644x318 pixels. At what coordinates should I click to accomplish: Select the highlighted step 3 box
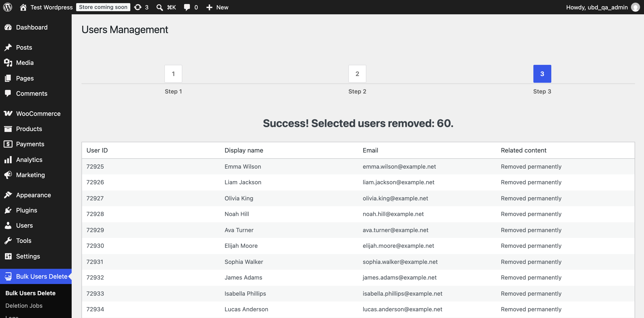(x=542, y=74)
